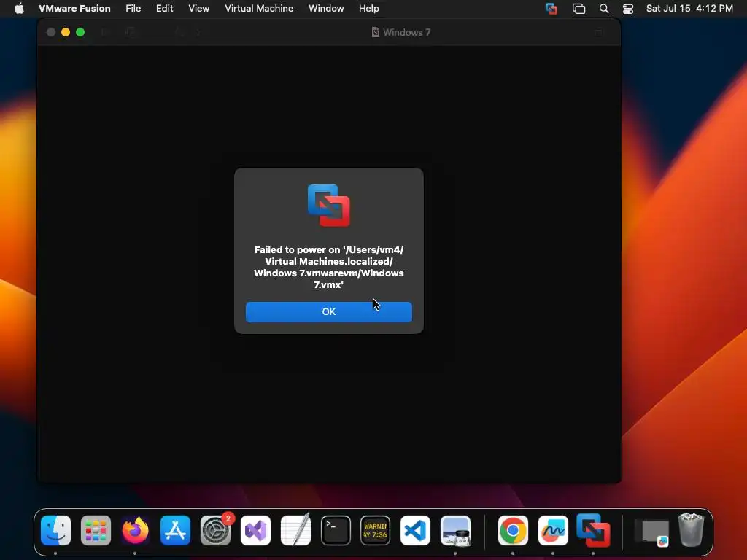
Task: Open the Edit menu
Action: tap(164, 8)
